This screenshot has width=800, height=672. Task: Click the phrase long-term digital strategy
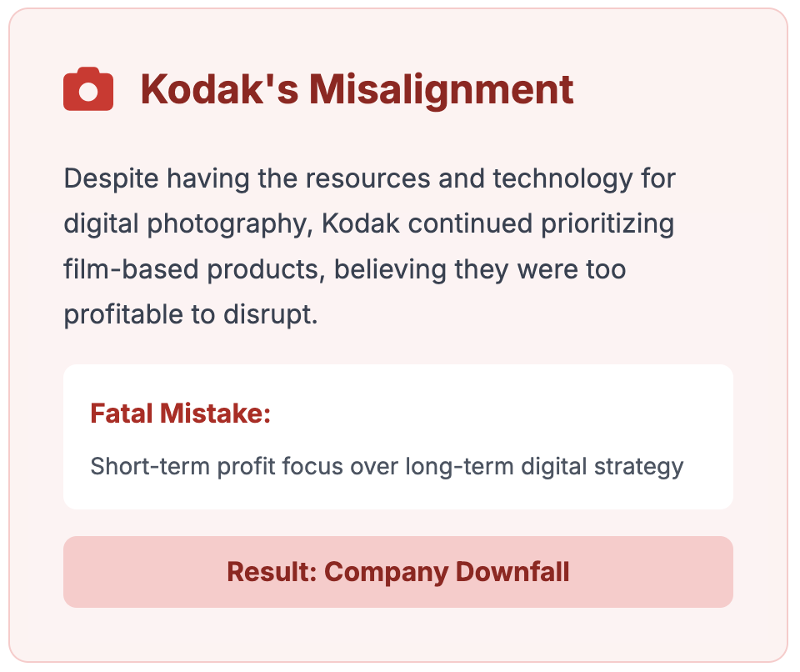point(544,467)
